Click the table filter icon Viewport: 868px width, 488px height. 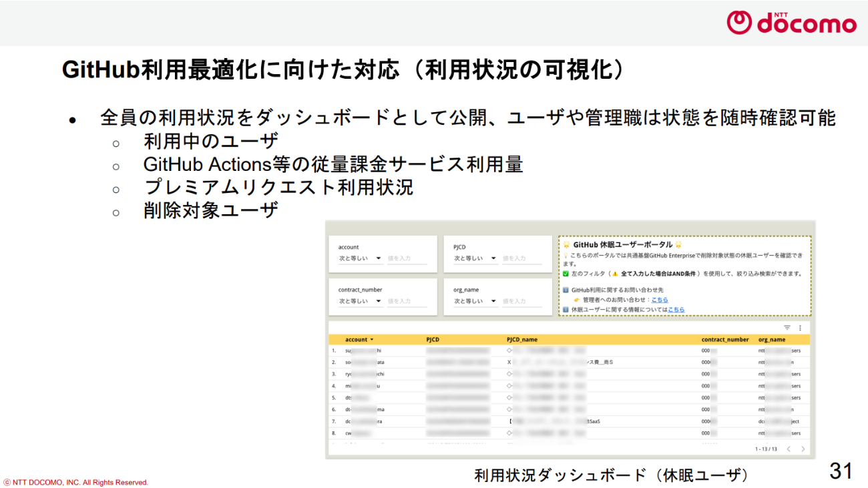(x=787, y=328)
